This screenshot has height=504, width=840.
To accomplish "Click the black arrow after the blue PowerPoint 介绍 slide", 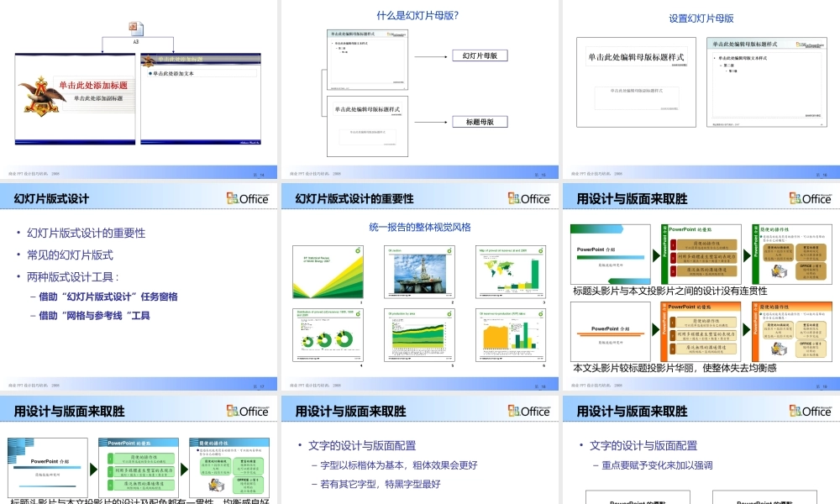I will pos(93,470).
